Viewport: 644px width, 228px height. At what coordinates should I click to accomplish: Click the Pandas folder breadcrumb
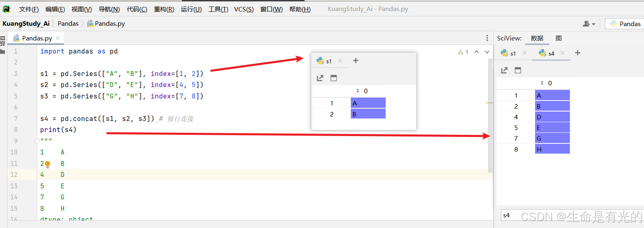[68, 24]
